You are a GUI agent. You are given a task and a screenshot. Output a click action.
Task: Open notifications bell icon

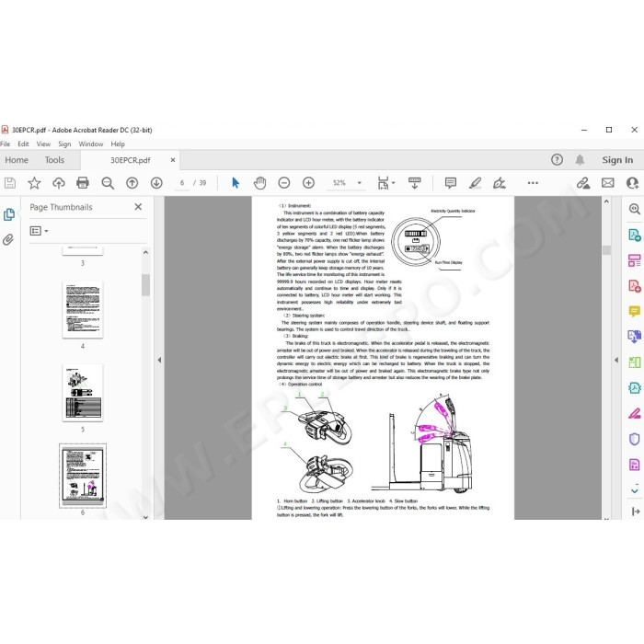click(580, 160)
